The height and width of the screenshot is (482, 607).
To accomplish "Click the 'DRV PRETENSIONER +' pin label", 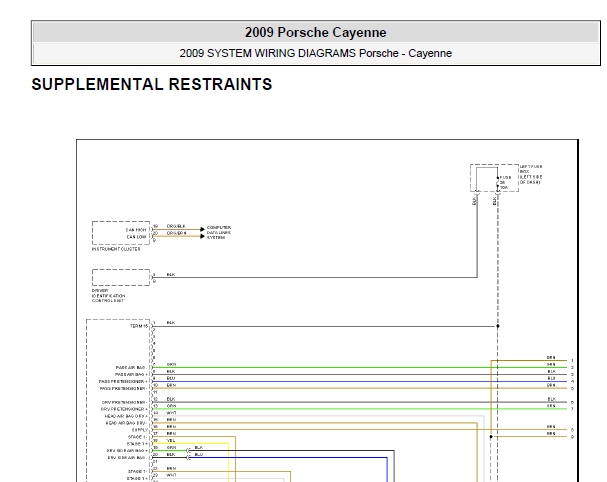I will click(x=124, y=409).
